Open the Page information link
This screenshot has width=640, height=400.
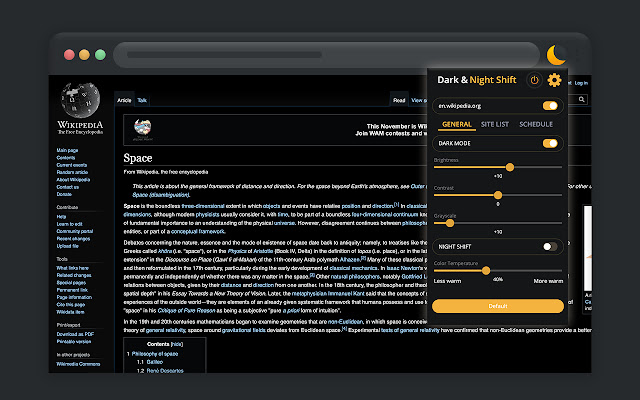(x=74, y=297)
